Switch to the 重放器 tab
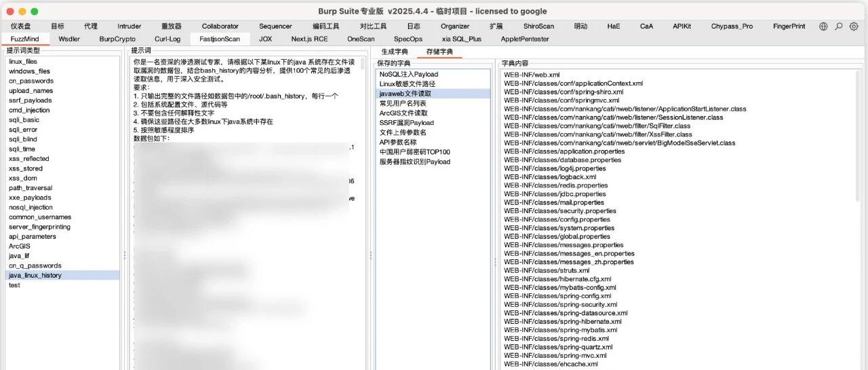This screenshot has width=868, height=370. 171,26
